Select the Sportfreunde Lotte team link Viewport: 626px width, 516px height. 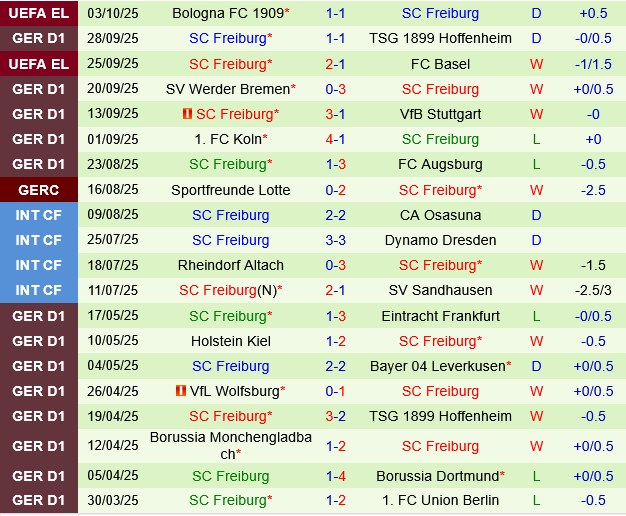click(x=230, y=190)
